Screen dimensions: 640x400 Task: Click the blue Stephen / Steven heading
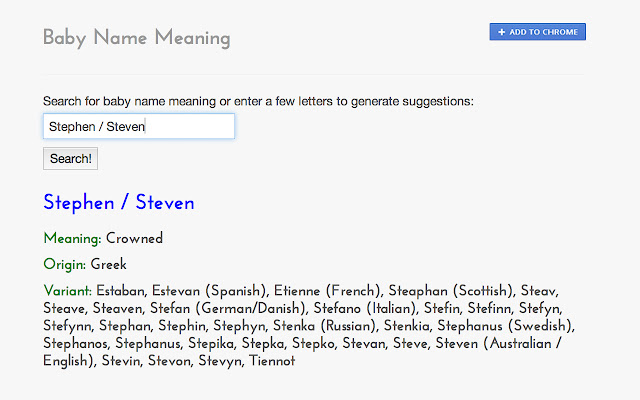click(x=119, y=202)
